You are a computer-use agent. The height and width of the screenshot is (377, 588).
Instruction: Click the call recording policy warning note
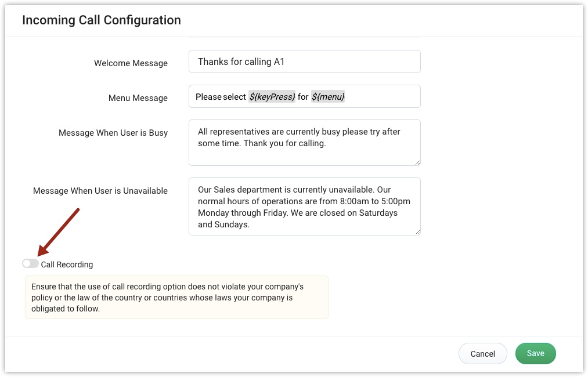click(x=176, y=298)
